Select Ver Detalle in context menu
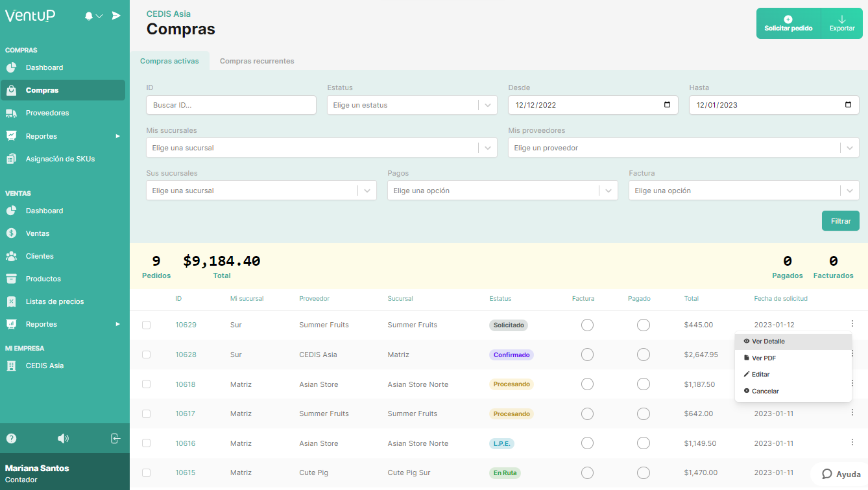This screenshot has height=490, width=868. pyautogui.click(x=793, y=342)
